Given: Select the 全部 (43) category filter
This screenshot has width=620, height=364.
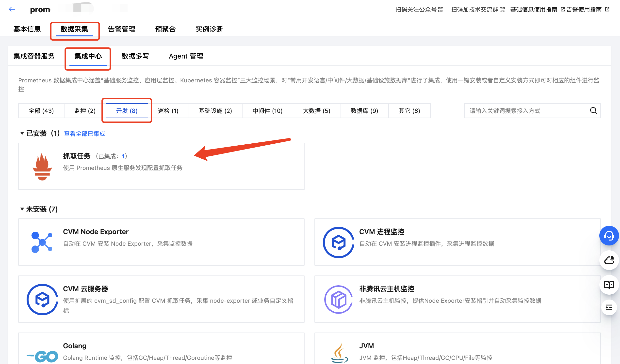Looking at the screenshot, I should [x=41, y=111].
